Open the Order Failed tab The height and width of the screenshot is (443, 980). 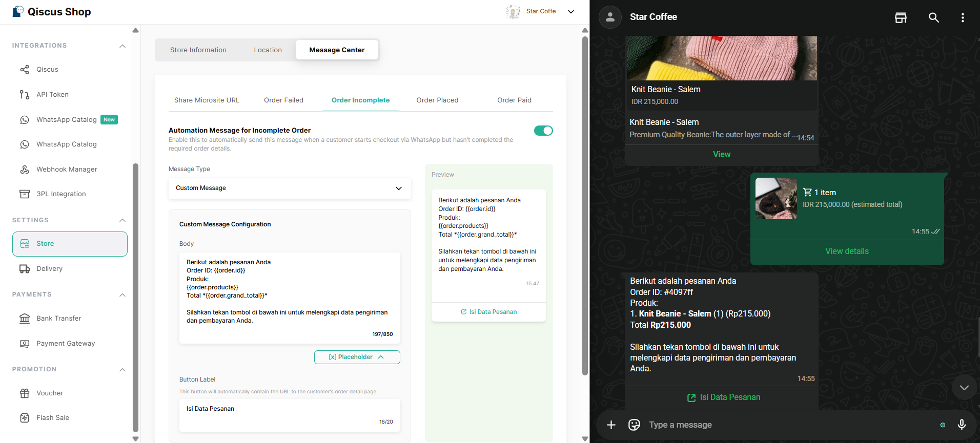(283, 100)
